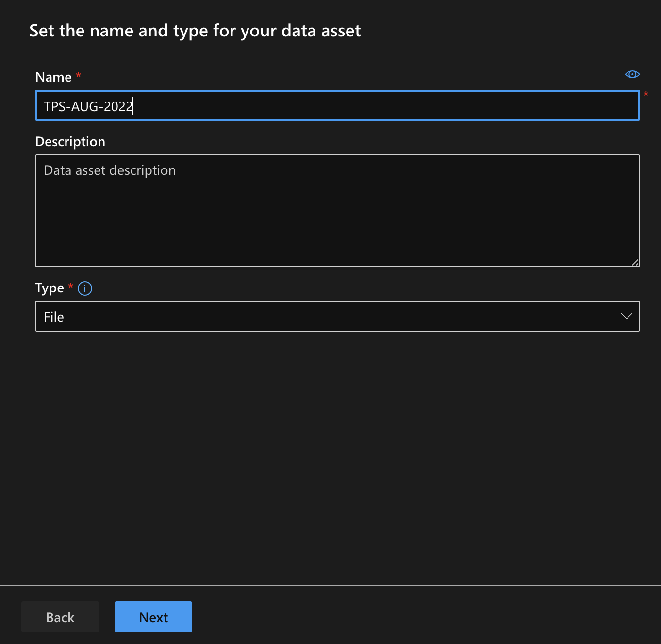661x644 pixels.
Task: Click the dialog title text
Action: pos(195,30)
